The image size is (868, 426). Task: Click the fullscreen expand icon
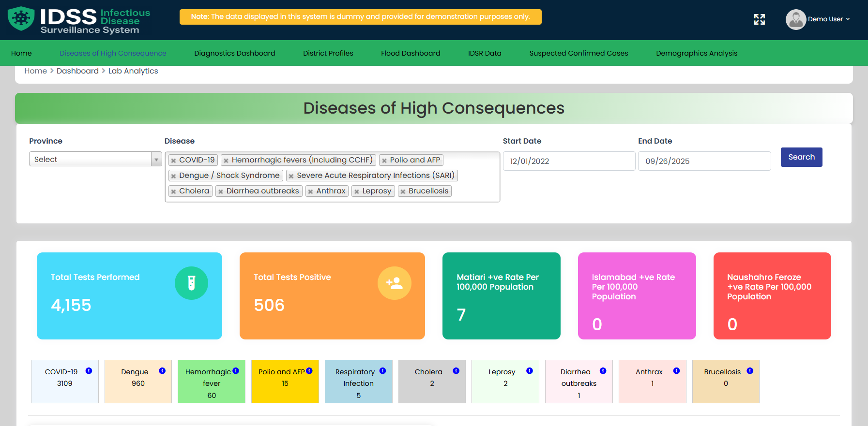759,19
